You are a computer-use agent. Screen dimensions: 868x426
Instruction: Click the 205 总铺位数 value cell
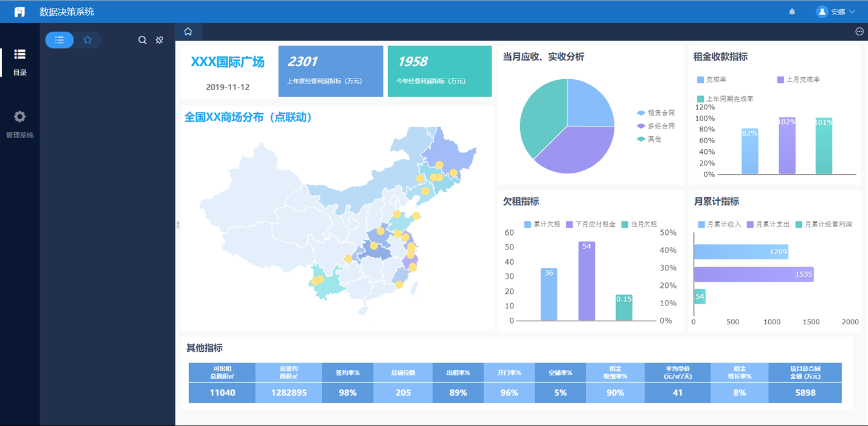pos(403,393)
